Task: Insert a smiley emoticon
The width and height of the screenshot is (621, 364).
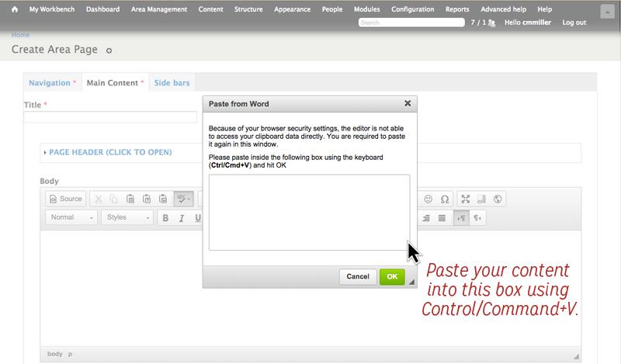Action: click(428, 199)
